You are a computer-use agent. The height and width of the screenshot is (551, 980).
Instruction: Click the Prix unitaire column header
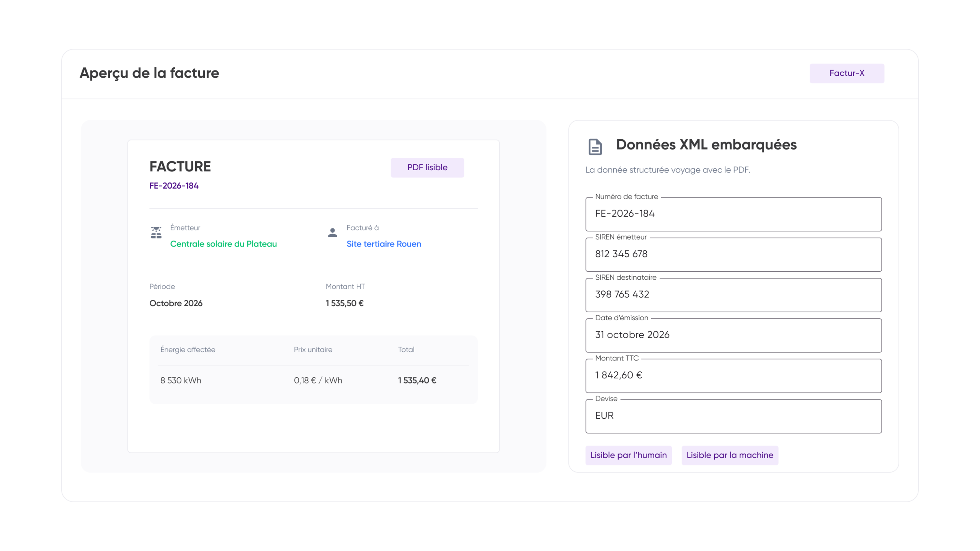tap(313, 349)
